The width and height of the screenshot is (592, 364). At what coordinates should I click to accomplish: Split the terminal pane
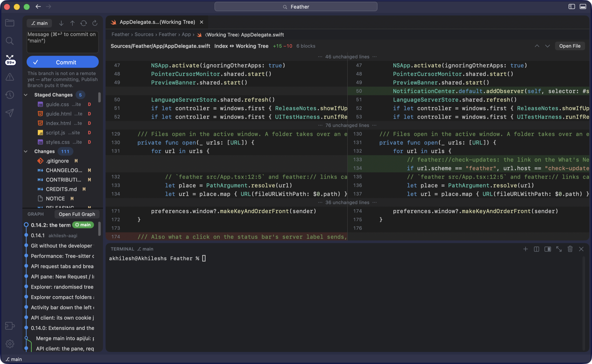[x=536, y=249]
